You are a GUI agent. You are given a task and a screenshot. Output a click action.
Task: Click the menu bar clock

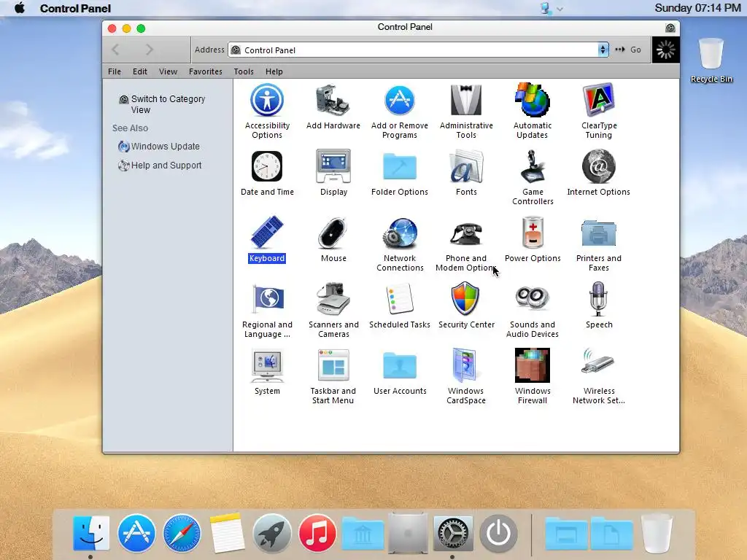[697, 8]
